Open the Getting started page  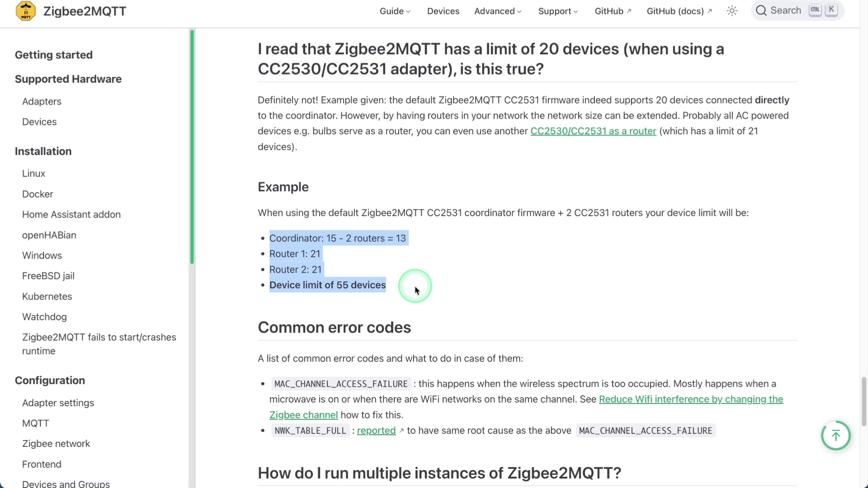tap(53, 55)
